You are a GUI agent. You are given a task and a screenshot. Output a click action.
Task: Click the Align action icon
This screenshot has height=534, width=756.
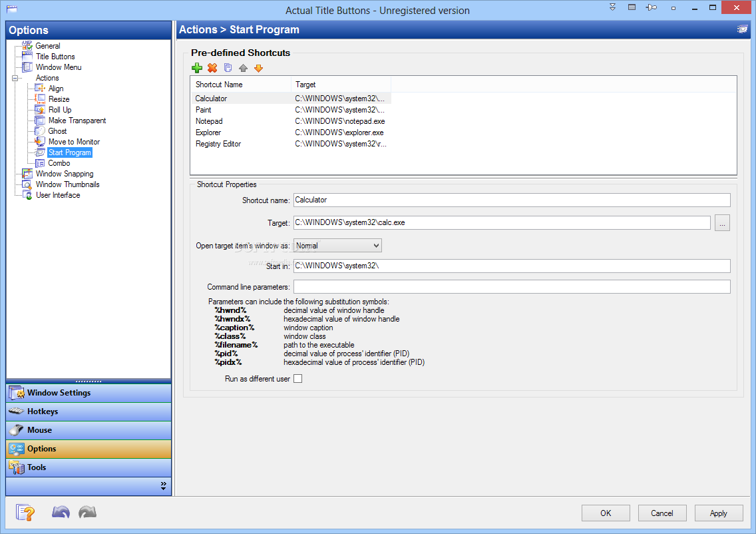(40, 89)
